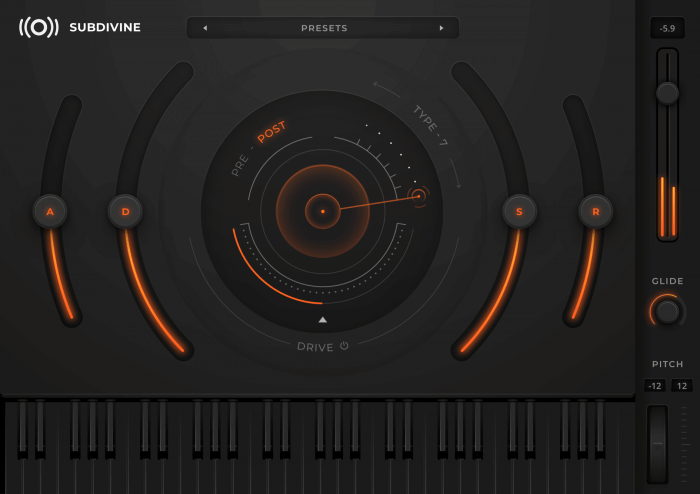The image size is (700, 494).
Task: Open the Presets dropdown
Action: [x=323, y=28]
